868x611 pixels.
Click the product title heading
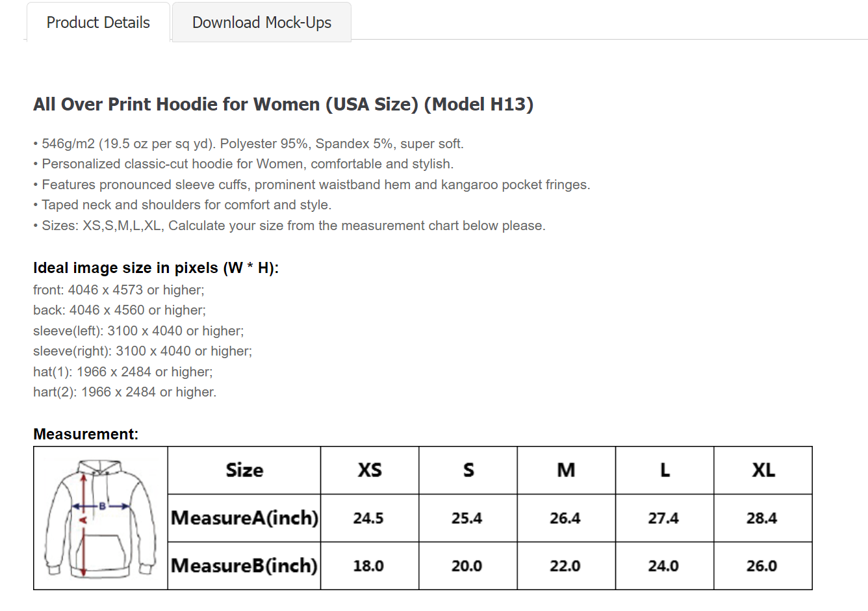click(x=283, y=103)
